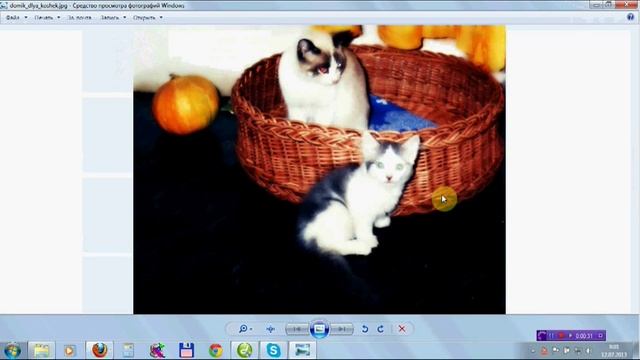Open the Windows Start menu
640x360 pixels.
point(13,351)
